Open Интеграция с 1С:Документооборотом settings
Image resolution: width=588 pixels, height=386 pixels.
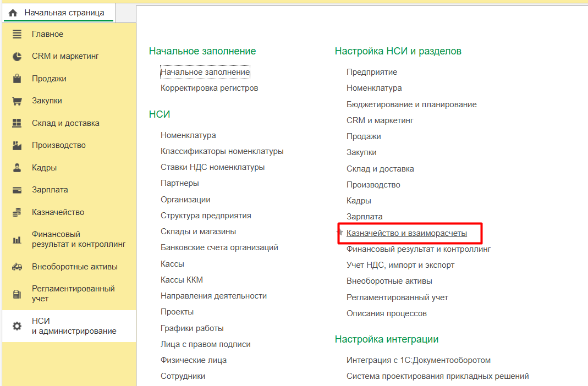(418, 360)
